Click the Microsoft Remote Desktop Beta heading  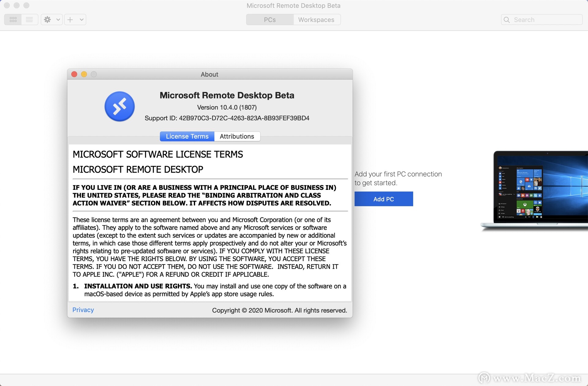coord(227,95)
